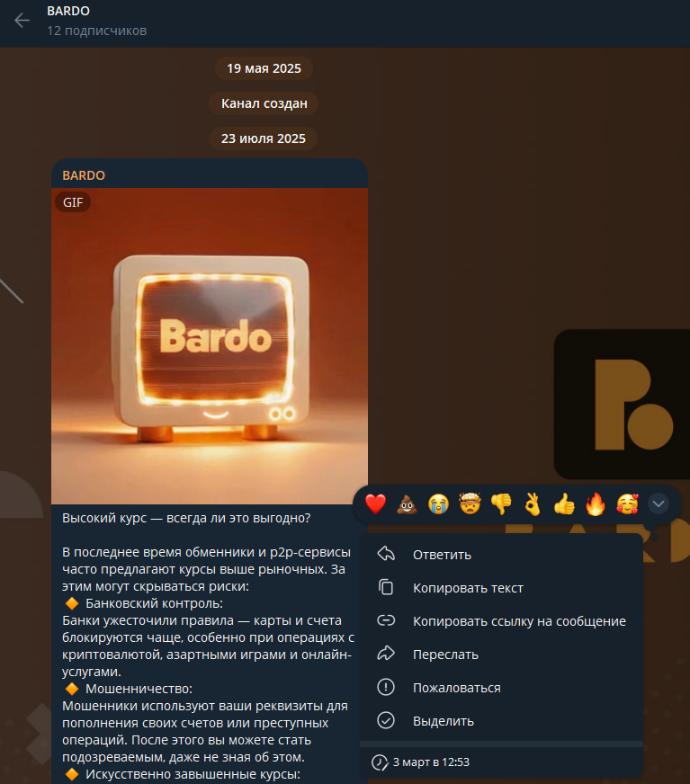Select Выделить menu option
The image size is (690, 784).
pos(501,721)
